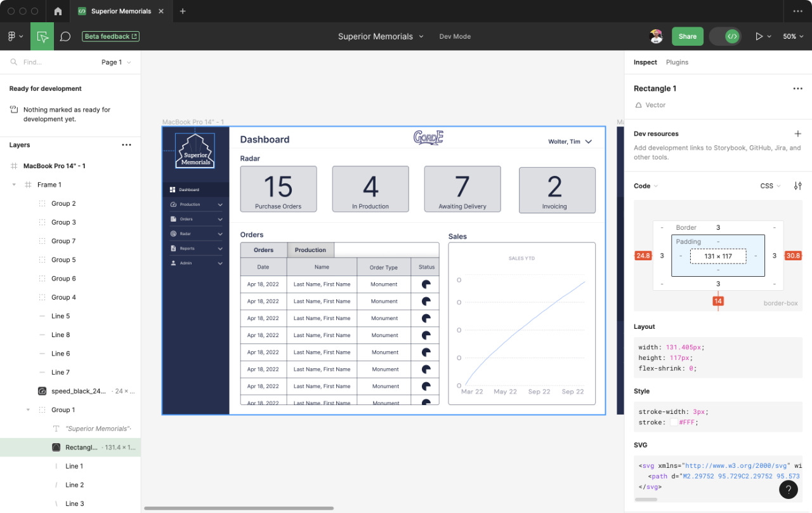812x513 pixels.
Task: Click the Orders tab in the design
Action: pyautogui.click(x=264, y=250)
